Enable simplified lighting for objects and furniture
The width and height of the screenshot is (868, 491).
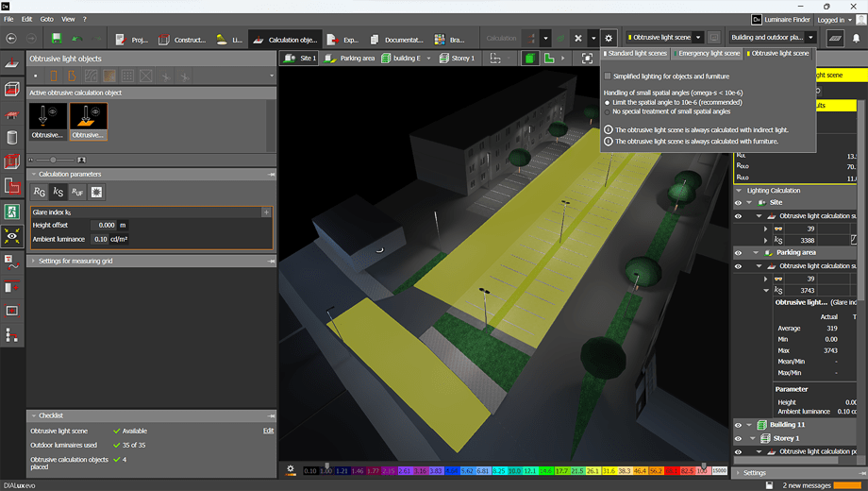click(608, 76)
